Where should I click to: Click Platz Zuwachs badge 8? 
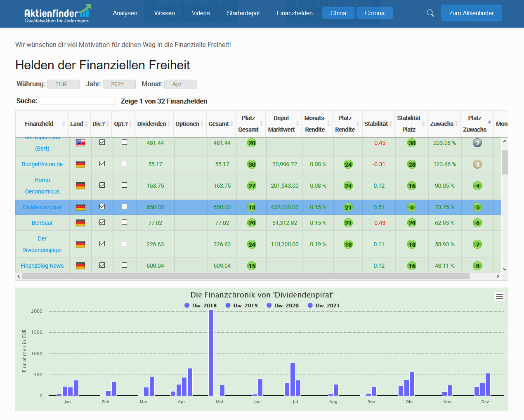coord(477,266)
